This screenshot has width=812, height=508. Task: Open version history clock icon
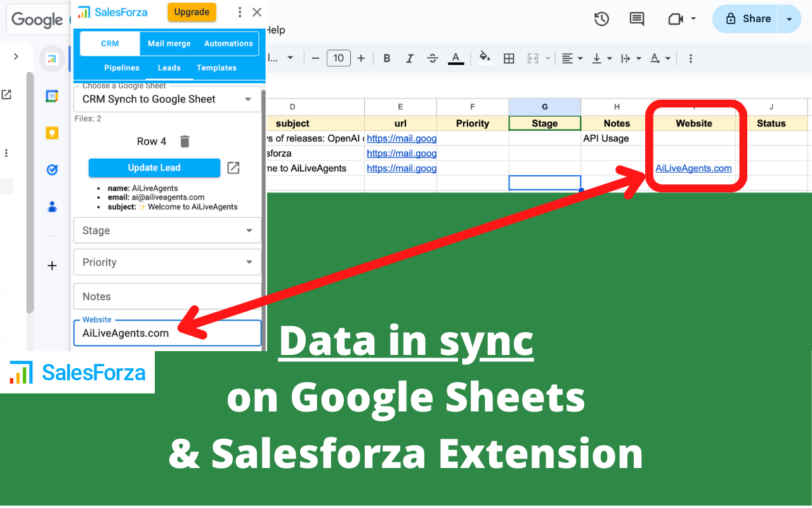[601, 19]
